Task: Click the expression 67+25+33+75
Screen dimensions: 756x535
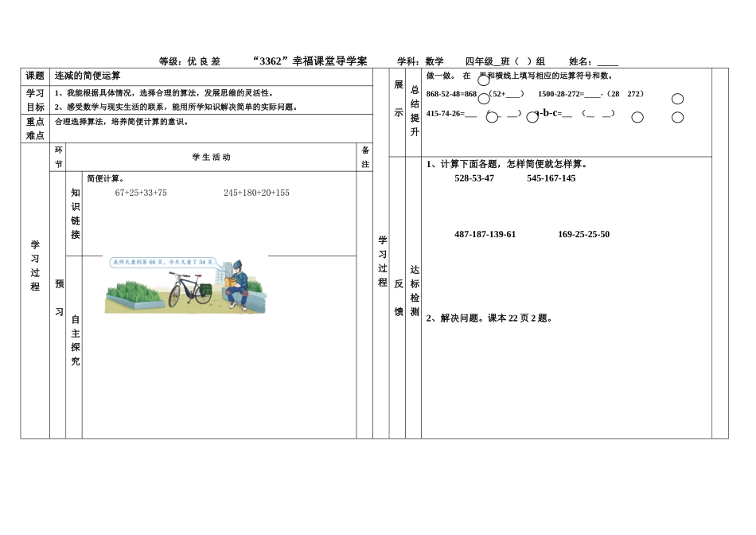Action: (141, 193)
